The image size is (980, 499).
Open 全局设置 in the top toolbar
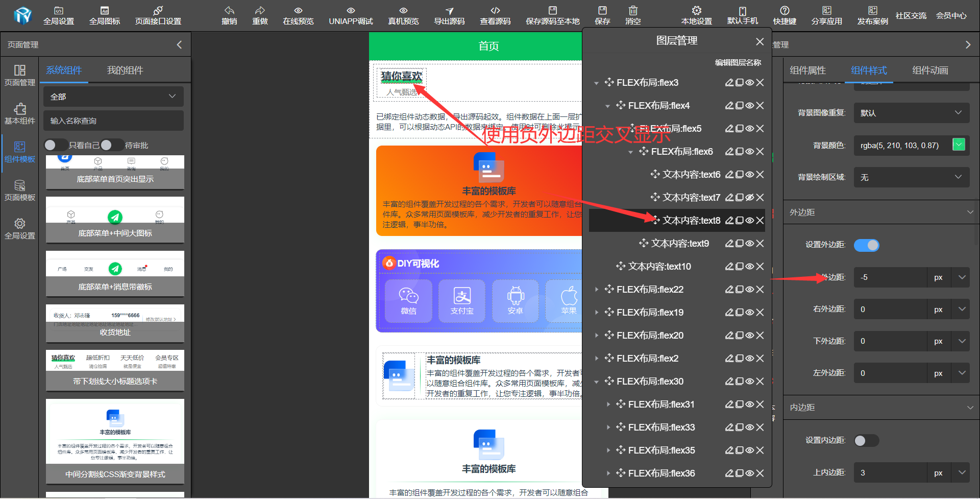(59, 16)
